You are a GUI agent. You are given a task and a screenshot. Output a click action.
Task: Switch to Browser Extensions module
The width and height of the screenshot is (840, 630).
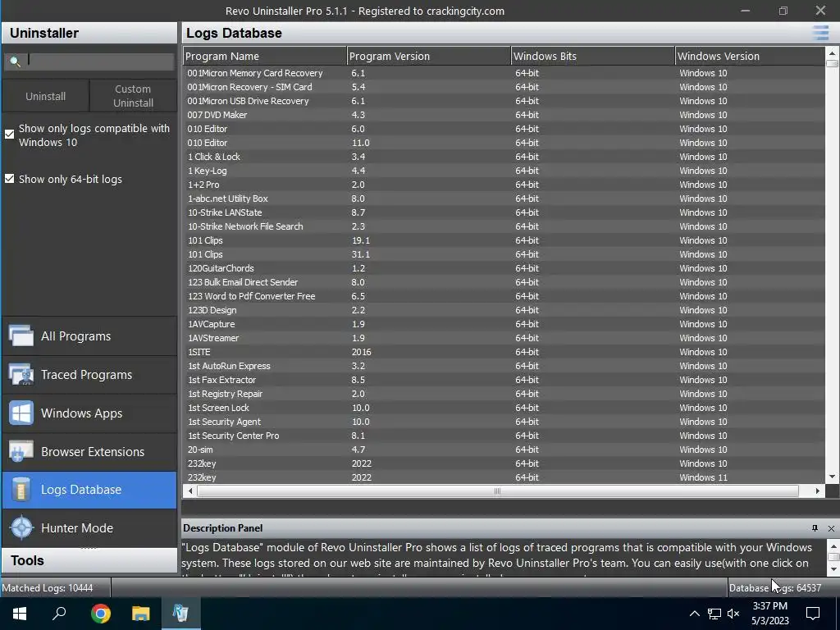(x=89, y=452)
